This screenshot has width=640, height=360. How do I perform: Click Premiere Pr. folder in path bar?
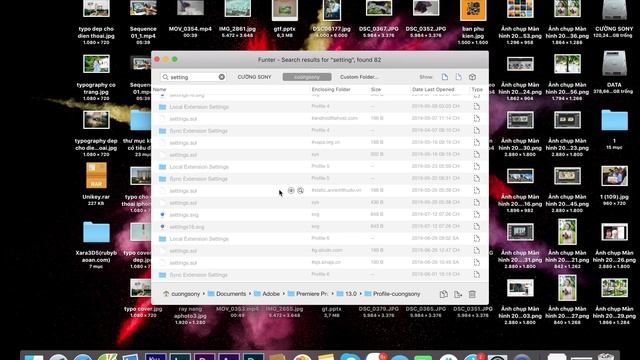click(308, 294)
